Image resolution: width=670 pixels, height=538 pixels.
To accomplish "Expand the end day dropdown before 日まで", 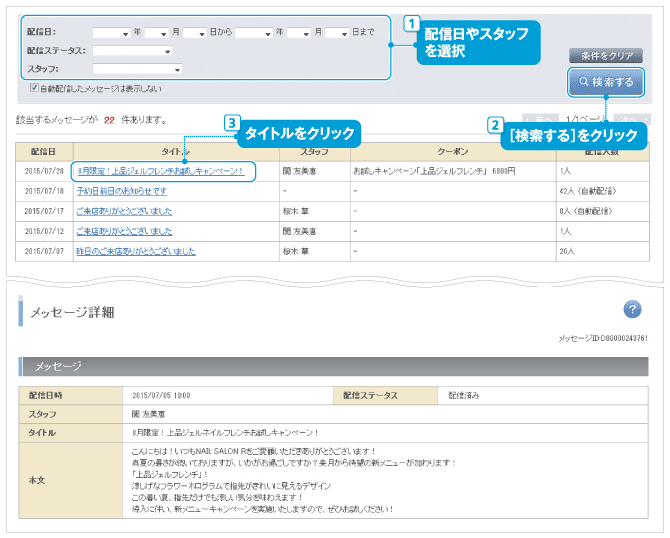I will pos(337,33).
